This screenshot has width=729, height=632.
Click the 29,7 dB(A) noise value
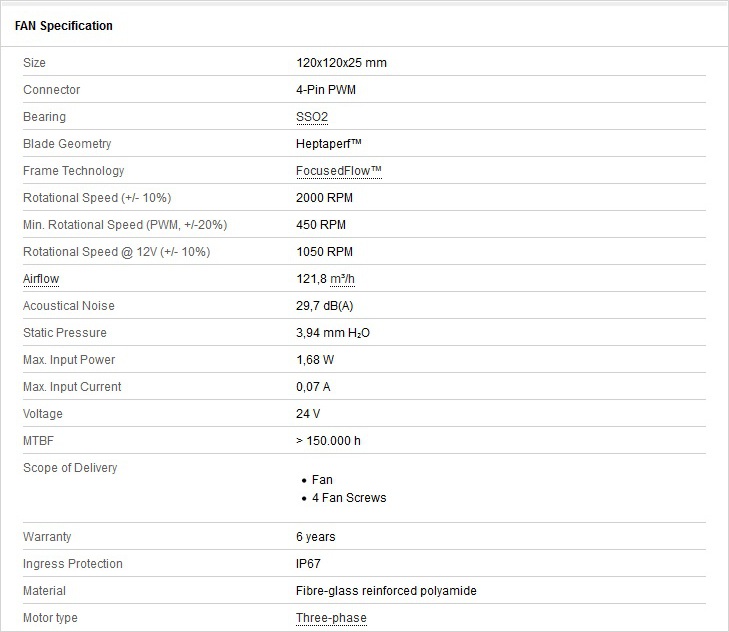coord(325,306)
